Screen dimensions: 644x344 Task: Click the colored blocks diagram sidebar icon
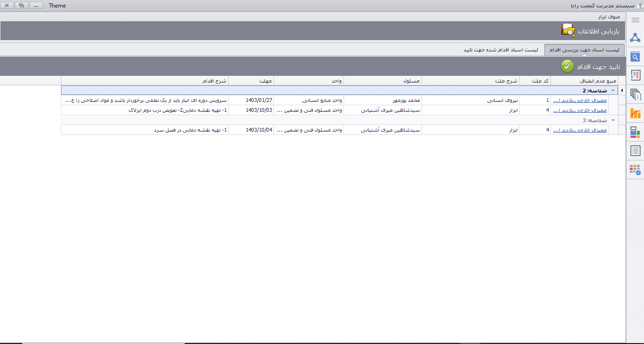pos(635,132)
